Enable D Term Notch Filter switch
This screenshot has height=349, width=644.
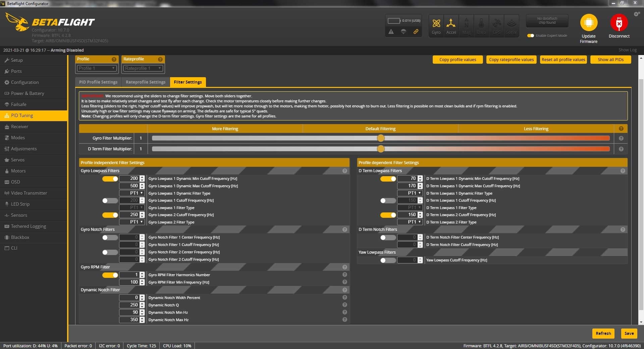(x=388, y=238)
